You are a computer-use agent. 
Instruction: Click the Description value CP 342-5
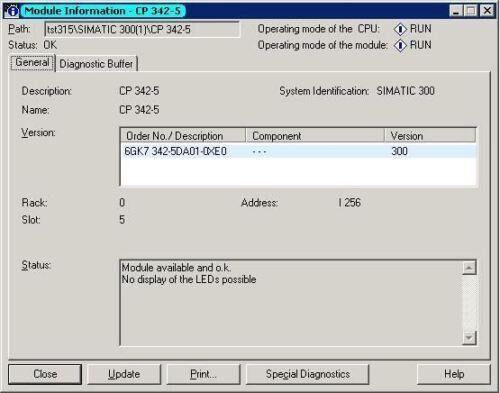tap(139, 91)
